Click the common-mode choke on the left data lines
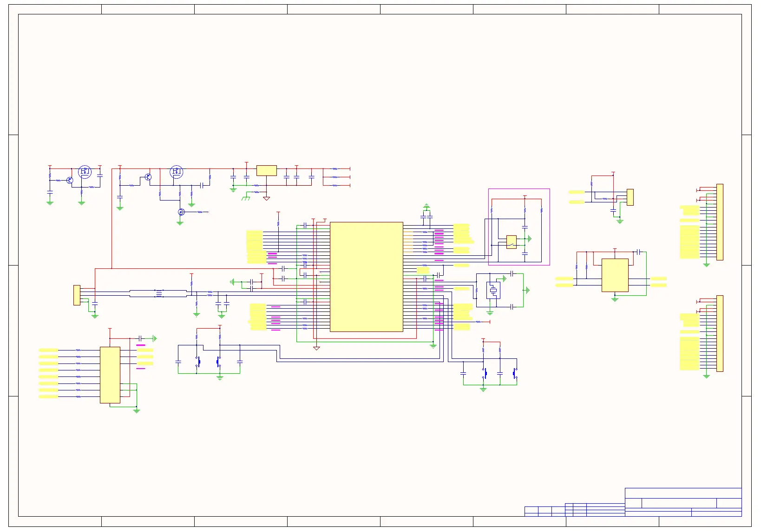This screenshot has width=761, height=532. click(x=159, y=293)
